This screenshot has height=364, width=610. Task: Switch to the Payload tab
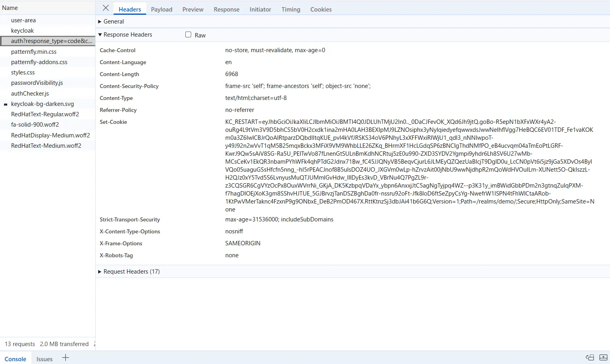point(161,10)
